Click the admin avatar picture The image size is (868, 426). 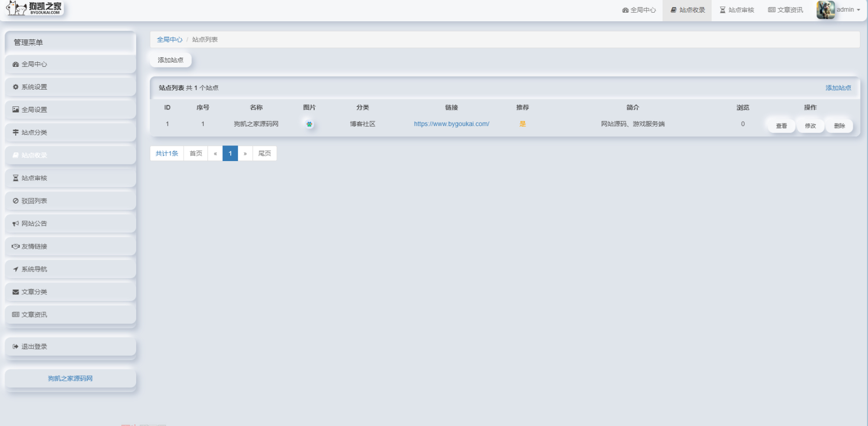825,10
